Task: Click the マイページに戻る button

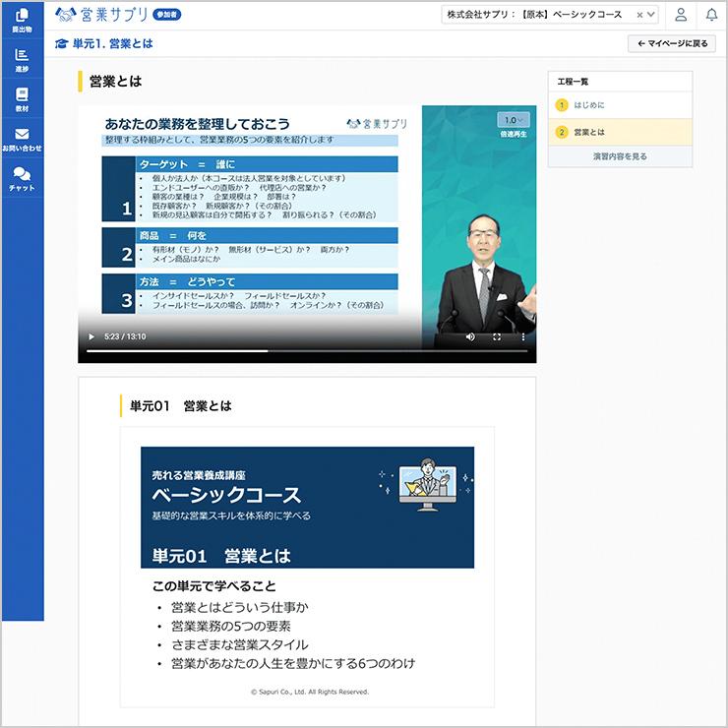Action: 672,43
